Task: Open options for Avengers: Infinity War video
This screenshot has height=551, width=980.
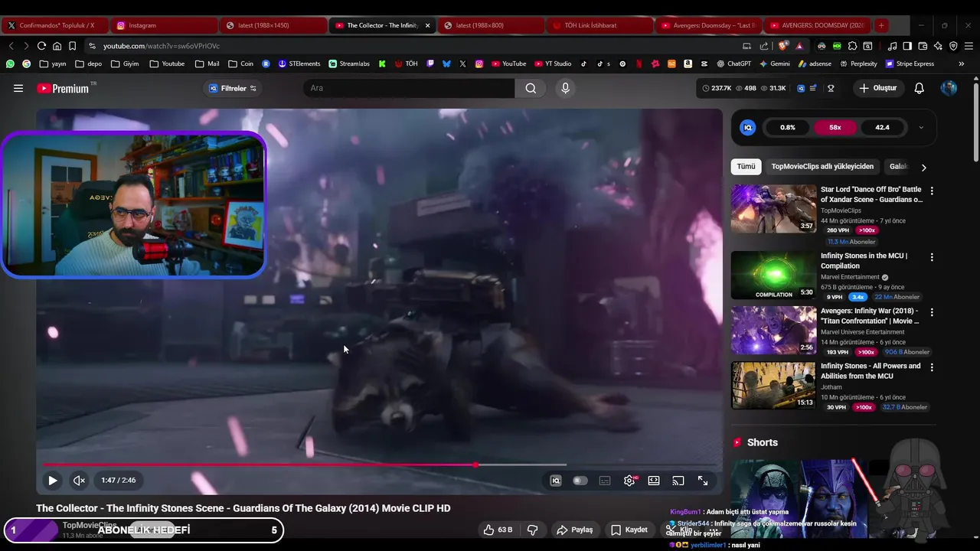Action: point(932,312)
